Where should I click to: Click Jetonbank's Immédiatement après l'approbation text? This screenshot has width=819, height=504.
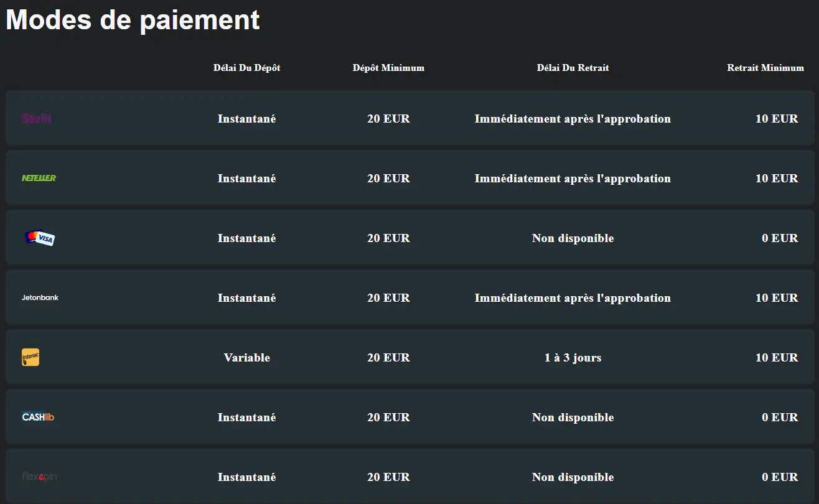click(573, 298)
